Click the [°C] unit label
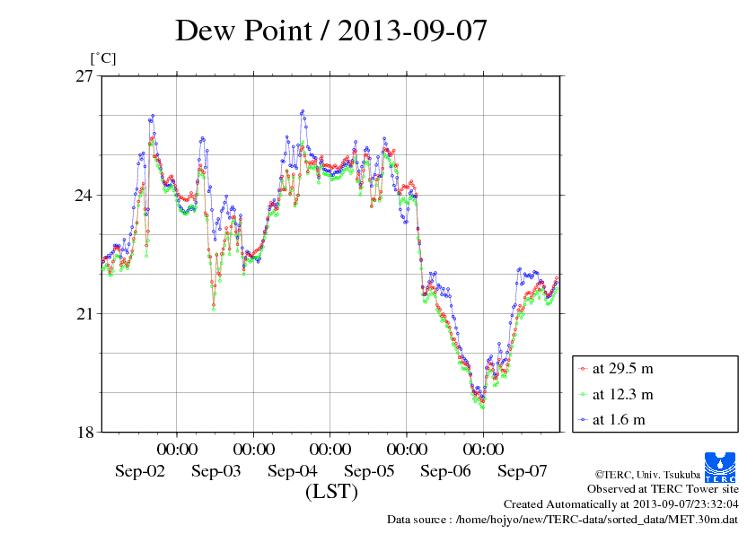 tap(102, 58)
